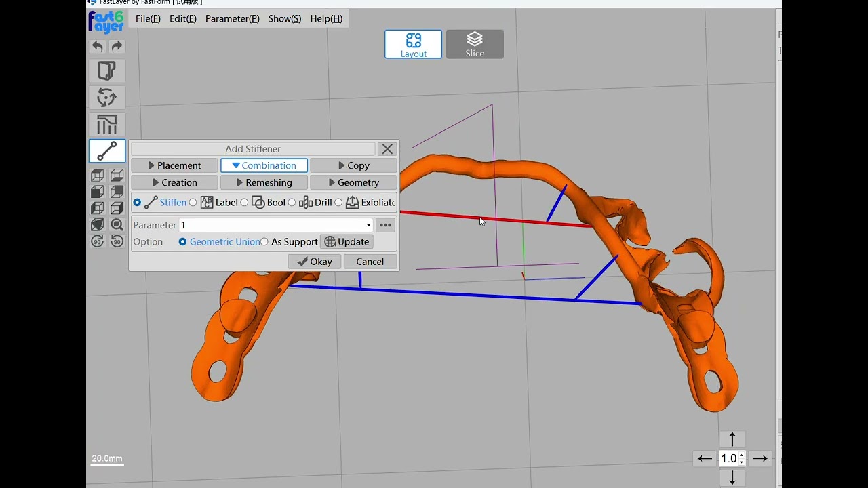The image size is (868, 488).
Task: Click the Bool shapes icon
Action: (258, 202)
